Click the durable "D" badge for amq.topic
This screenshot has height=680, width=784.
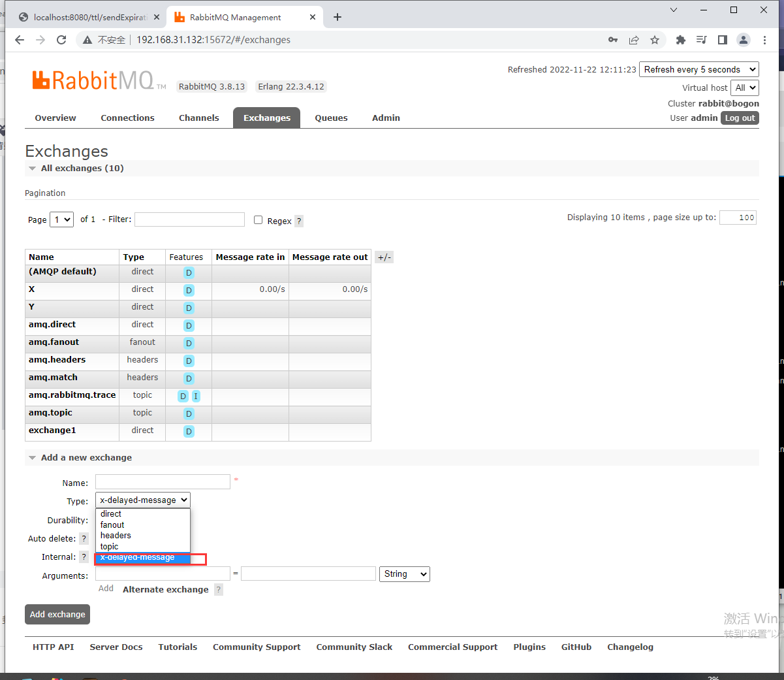point(189,413)
